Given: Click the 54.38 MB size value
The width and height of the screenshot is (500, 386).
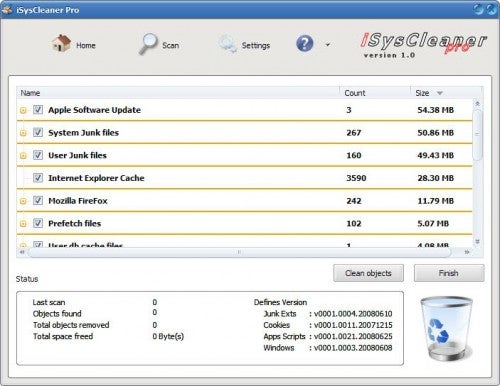Looking at the screenshot, I should tap(435, 110).
